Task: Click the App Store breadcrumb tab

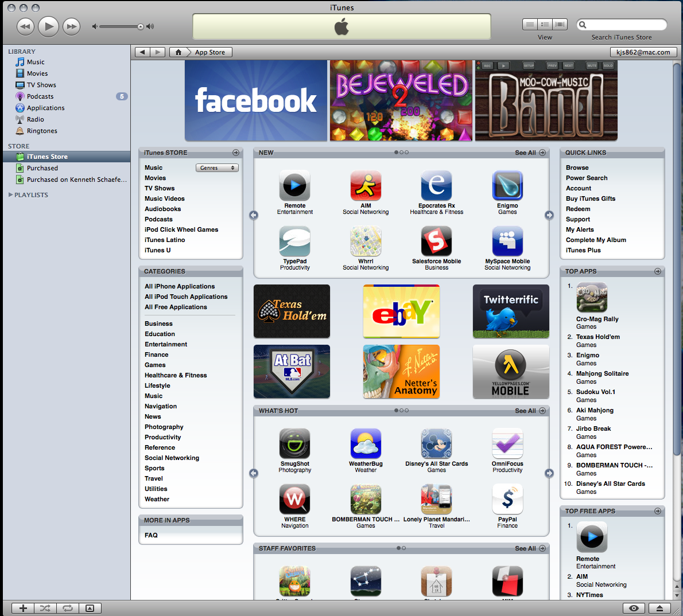Action: [x=210, y=52]
